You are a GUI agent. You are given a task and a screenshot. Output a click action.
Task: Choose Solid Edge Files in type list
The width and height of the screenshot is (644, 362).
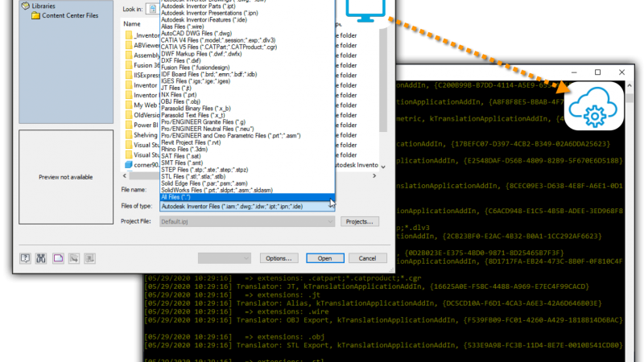pos(204,183)
